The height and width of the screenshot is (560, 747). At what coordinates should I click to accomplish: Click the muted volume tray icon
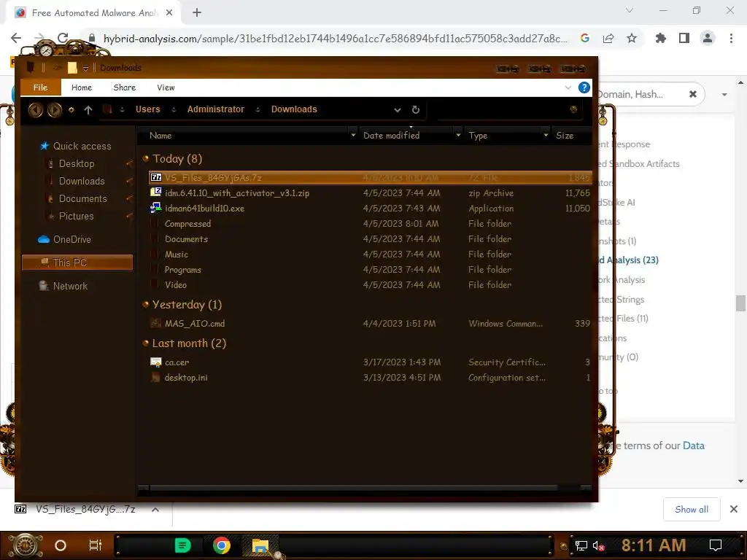(598, 545)
